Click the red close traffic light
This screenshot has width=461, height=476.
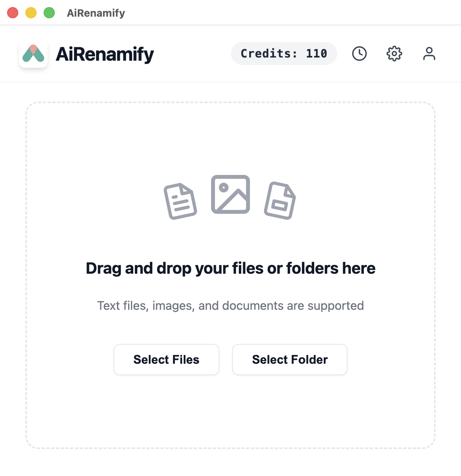tap(13, 12)
